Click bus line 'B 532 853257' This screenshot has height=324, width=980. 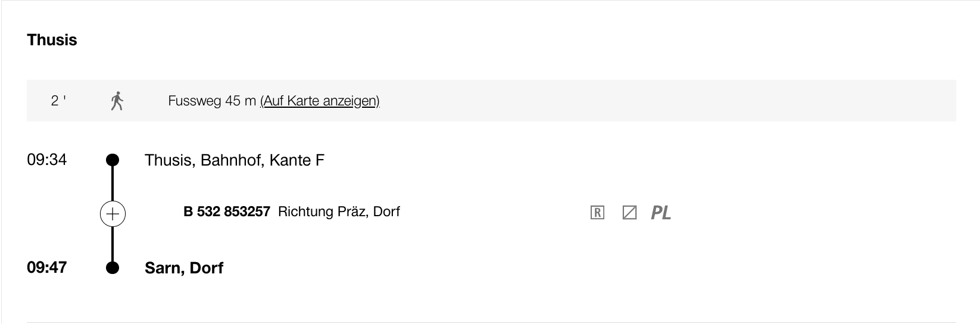(x=227, y=211)
